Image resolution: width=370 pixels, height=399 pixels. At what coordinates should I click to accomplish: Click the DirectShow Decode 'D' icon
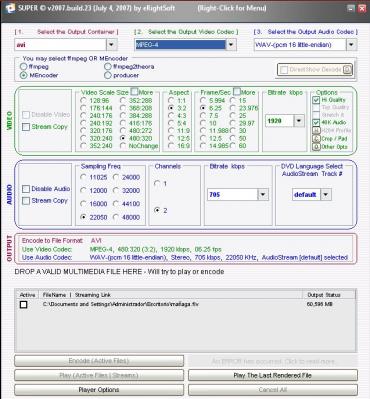pyautogui.click(x=347, y=69)
